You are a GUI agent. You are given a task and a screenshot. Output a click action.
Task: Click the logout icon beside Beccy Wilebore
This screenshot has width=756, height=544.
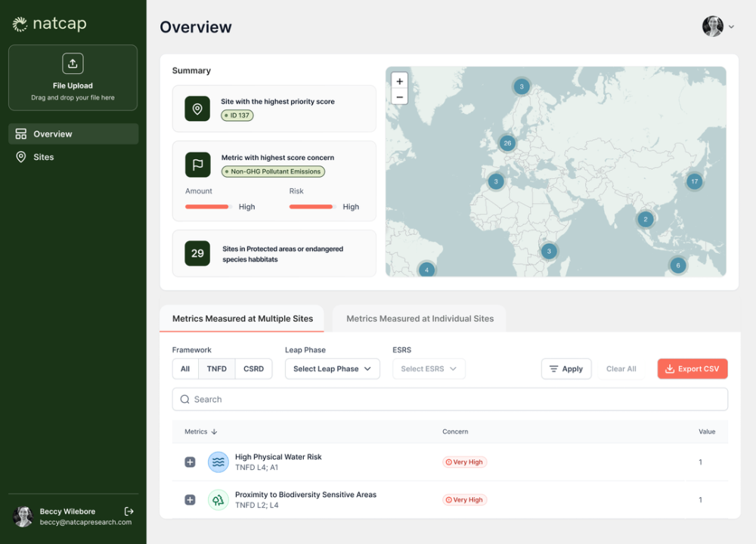coord(129,512)
